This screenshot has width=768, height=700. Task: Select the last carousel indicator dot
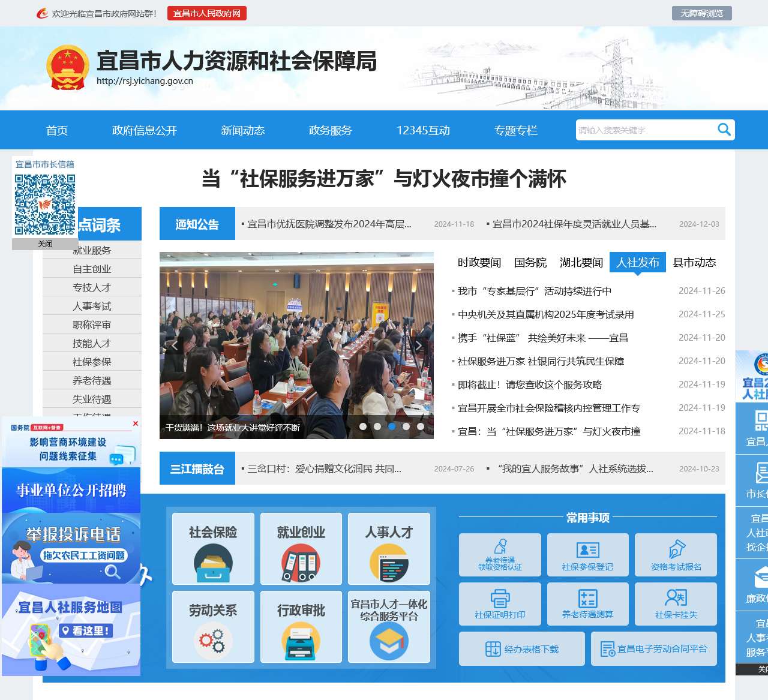pos(421,426)
